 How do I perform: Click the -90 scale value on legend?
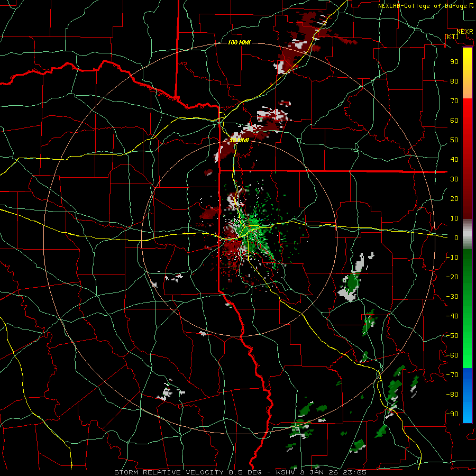[452, 414]
